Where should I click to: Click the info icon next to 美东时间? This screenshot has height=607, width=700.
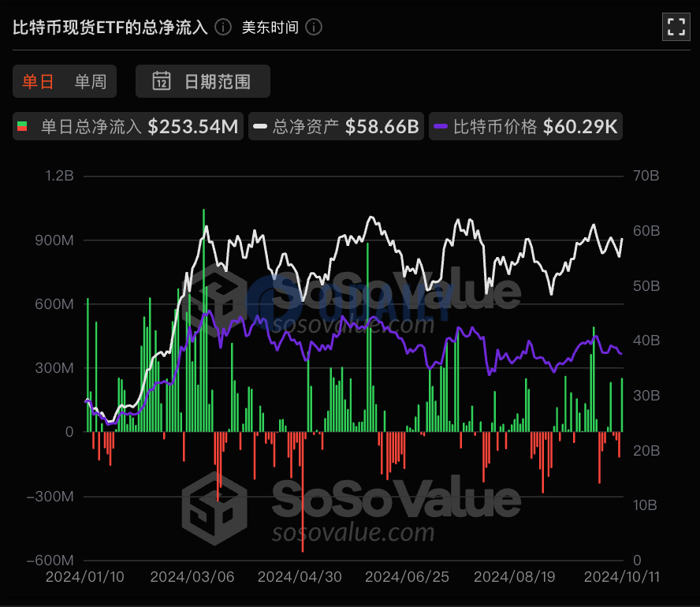point(314,28)
